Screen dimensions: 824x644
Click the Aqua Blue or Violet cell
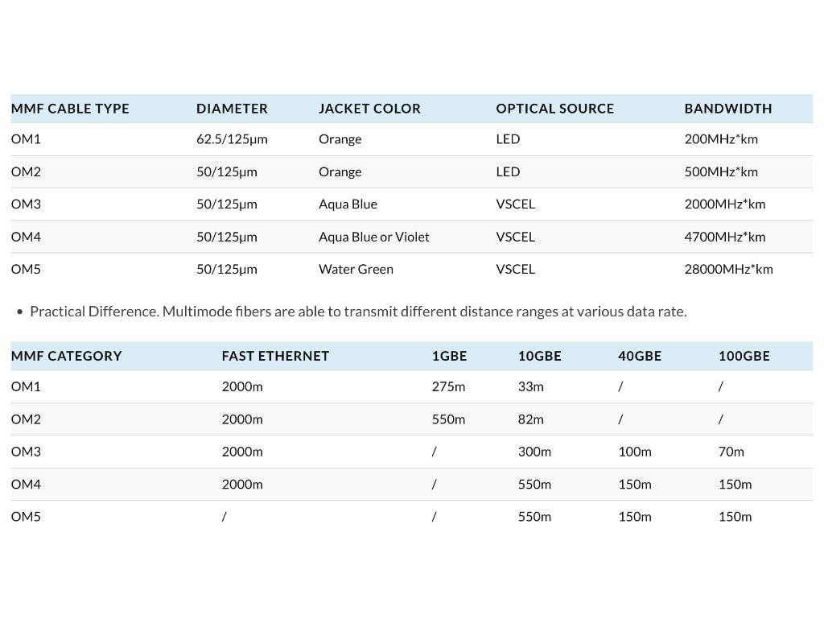[x=373, y=237]
